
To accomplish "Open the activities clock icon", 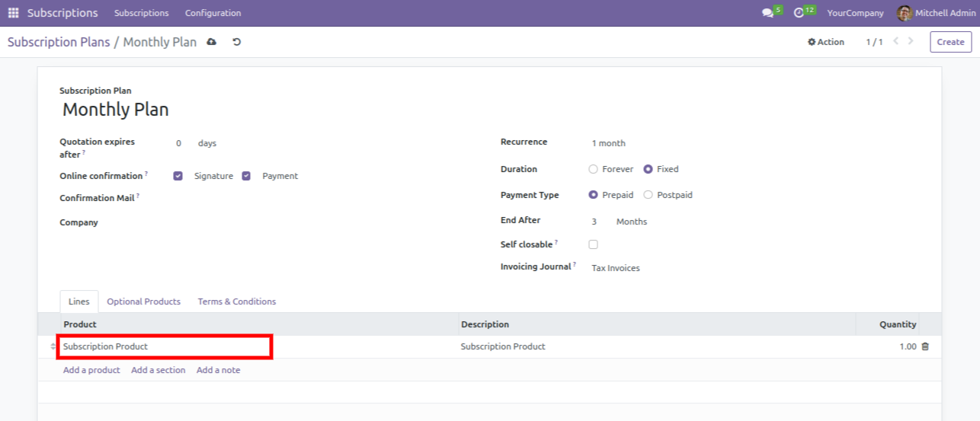I will [799, 13].
